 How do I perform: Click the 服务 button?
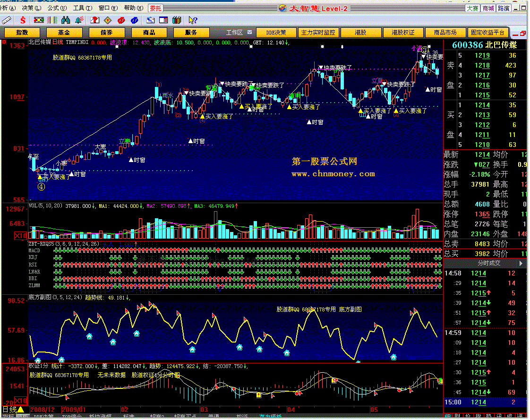coord(191,33)
